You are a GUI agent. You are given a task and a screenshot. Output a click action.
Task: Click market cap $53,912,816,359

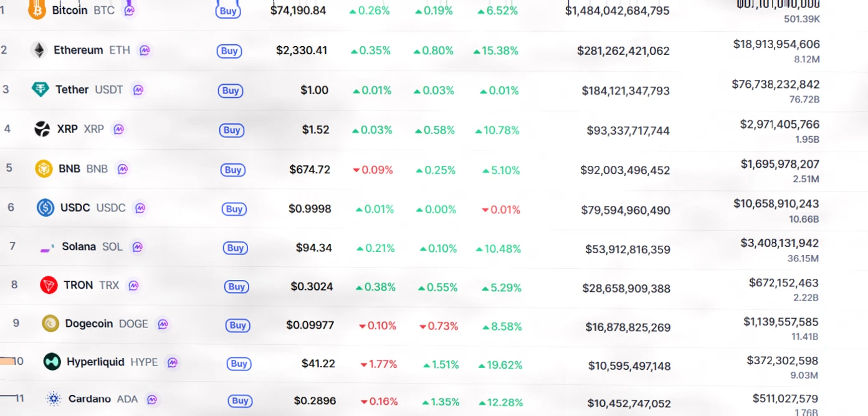[628, 249]
